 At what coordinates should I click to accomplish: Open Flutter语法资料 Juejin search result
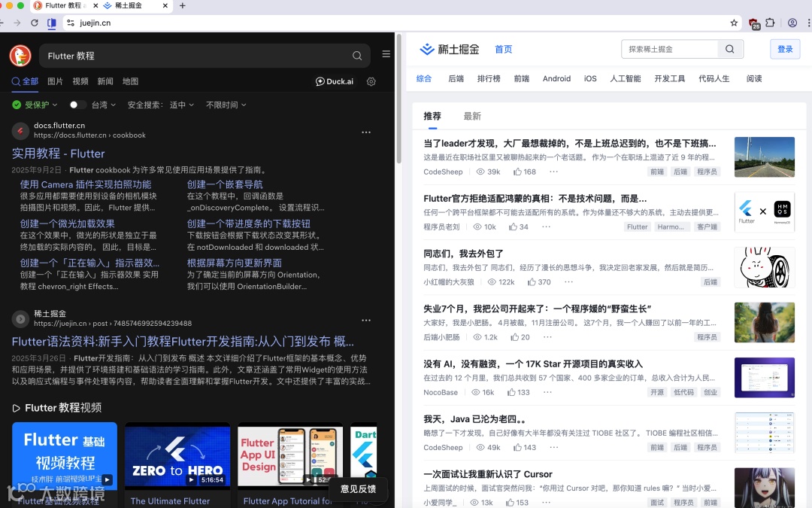[x=183, y=342]
